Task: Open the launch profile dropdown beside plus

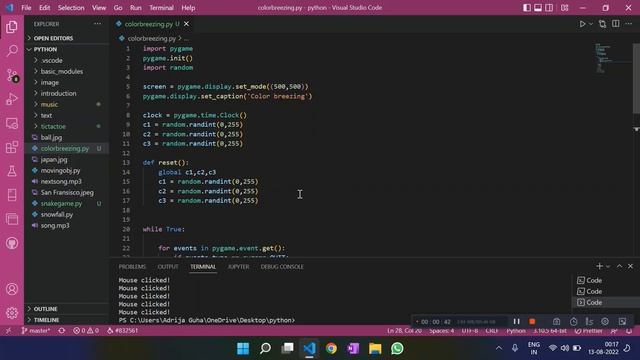Action: 608,267
